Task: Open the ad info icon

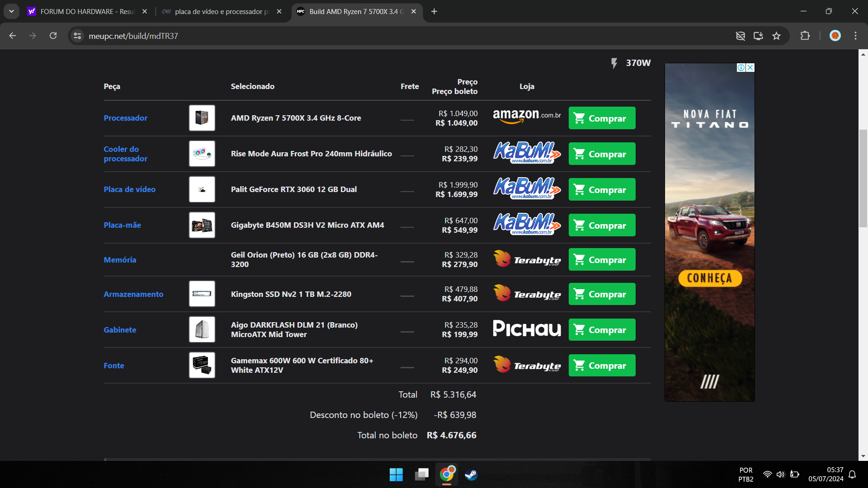Action: point(741,67)
